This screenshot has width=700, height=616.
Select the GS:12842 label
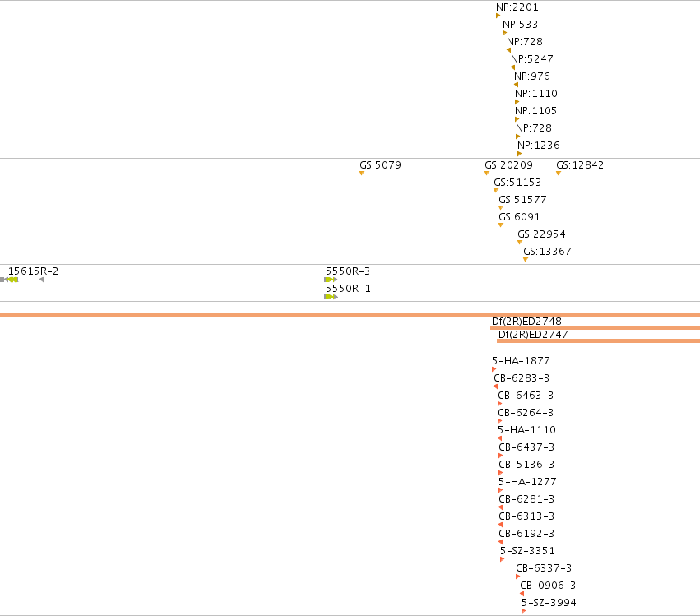580,165
